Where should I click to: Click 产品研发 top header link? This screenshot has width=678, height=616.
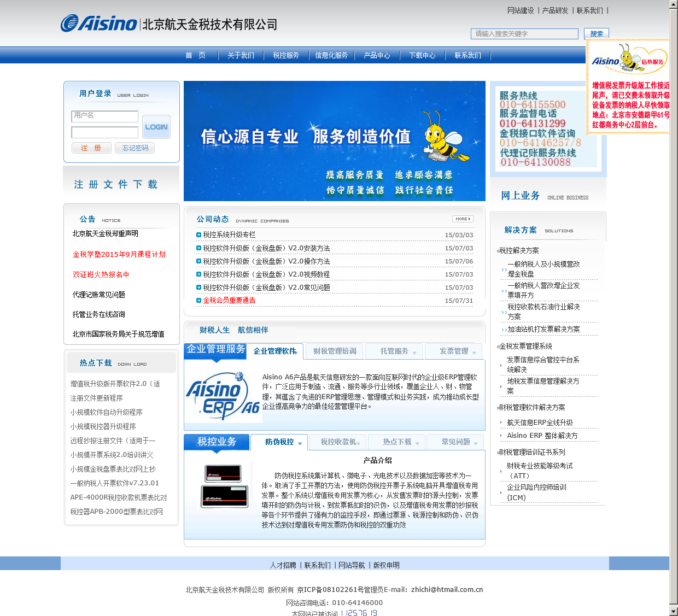(x=555, y=10)
